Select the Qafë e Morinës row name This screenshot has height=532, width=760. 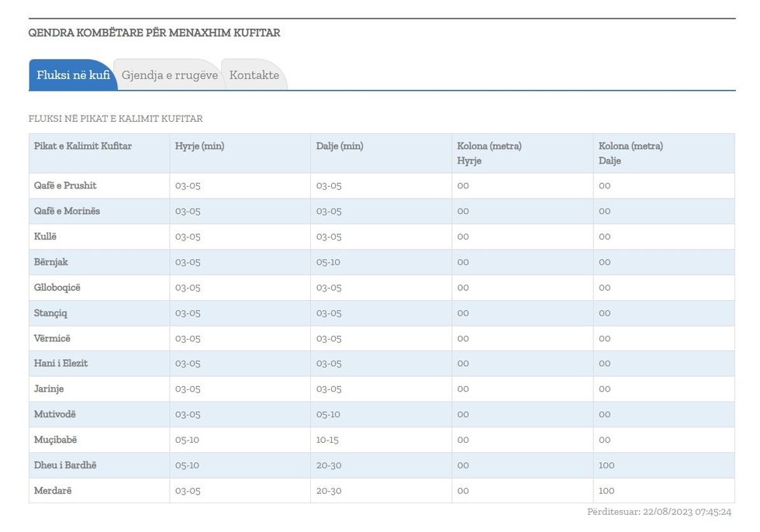pyautogui.click(x=67, y=211)
